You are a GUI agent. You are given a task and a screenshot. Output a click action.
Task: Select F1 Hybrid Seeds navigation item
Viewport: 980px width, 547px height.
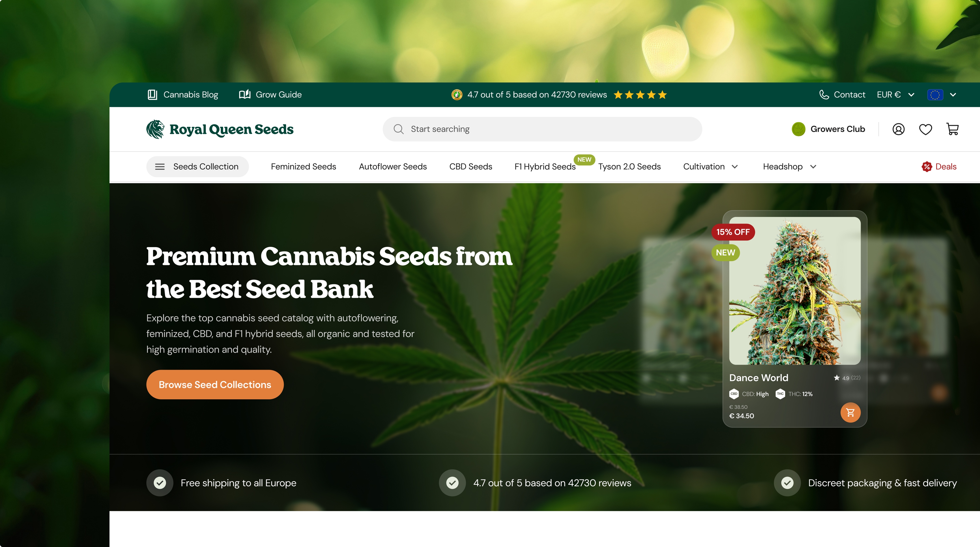pyautogui.click(x=545, y=167)
